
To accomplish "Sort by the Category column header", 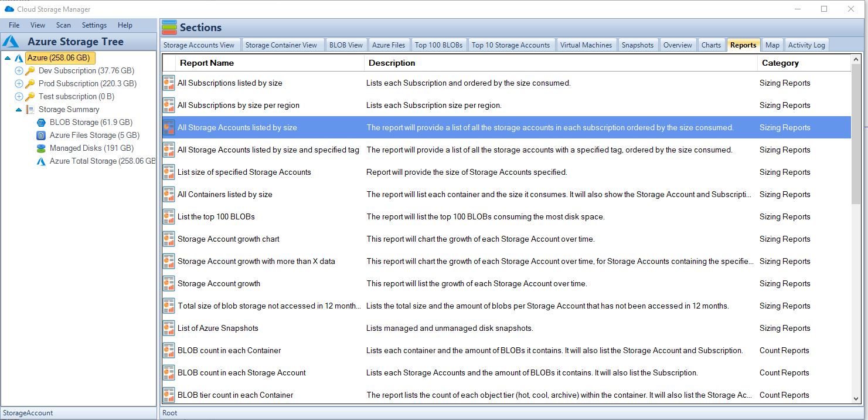I will [804, 63].
